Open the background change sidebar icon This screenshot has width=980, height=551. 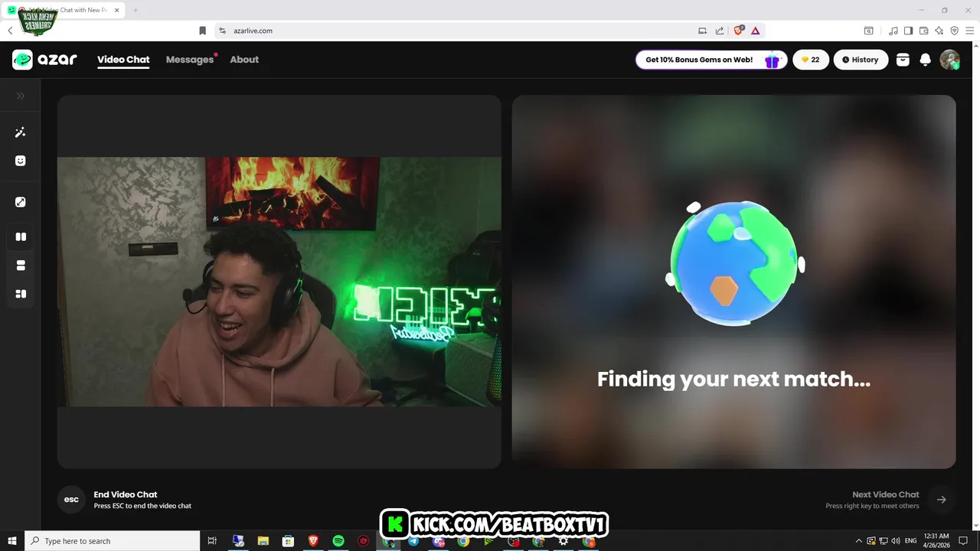pos(21,202)
